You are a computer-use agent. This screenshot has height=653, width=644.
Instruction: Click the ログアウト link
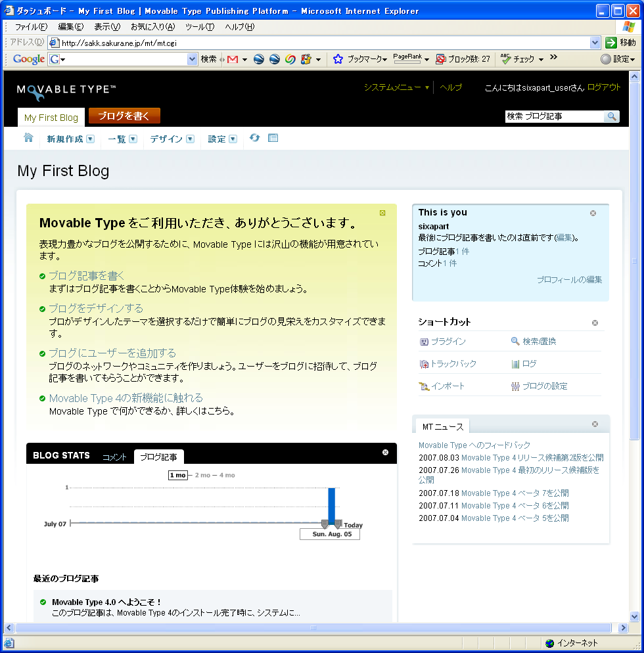(x=604, y=87)
